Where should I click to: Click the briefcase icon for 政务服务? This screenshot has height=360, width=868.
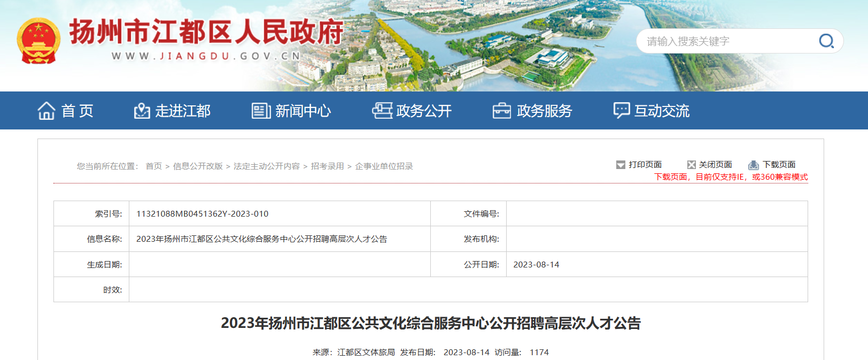501,111
